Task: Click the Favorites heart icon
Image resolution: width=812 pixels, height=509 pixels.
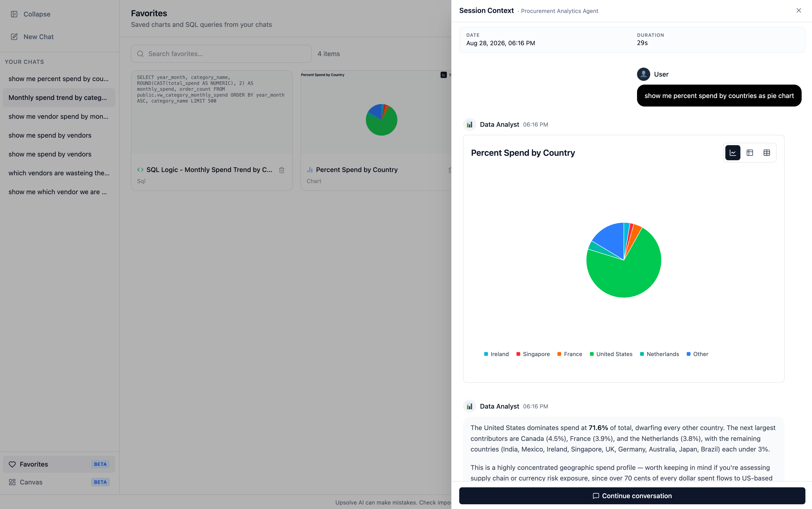Action: tap(12, 464)
